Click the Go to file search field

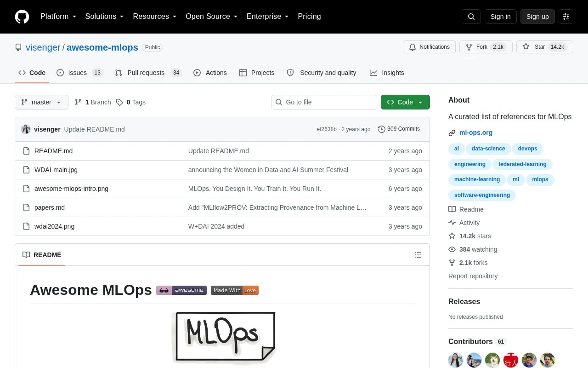[x=324, y=102]
